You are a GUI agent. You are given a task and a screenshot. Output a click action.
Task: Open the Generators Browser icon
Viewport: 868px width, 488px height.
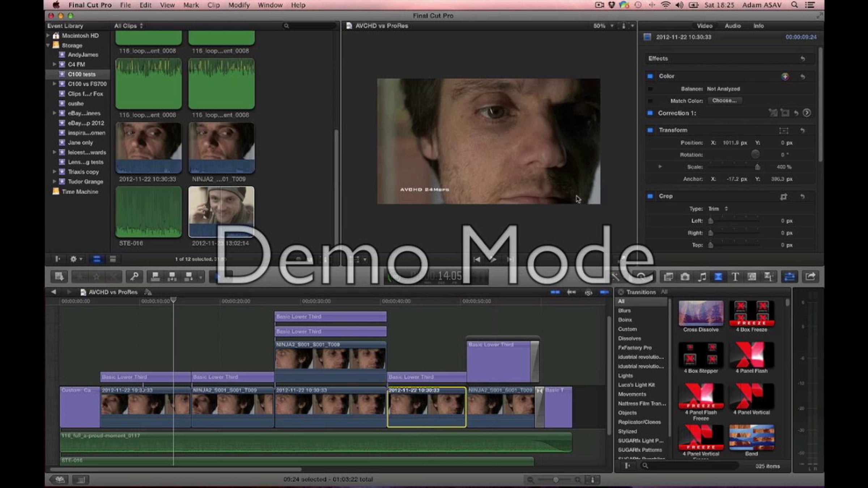click(x=752, y=277)
